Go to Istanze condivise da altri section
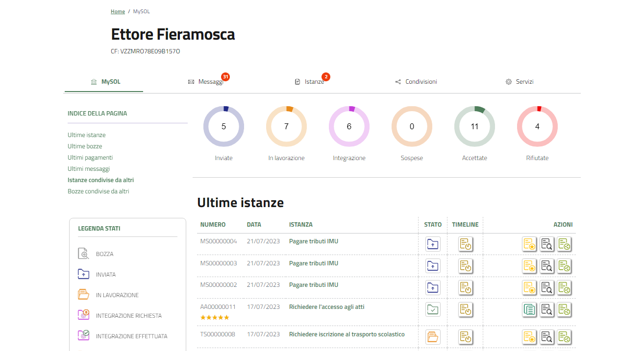This screenshot has width=644, height=351. (x=100, y=180)
